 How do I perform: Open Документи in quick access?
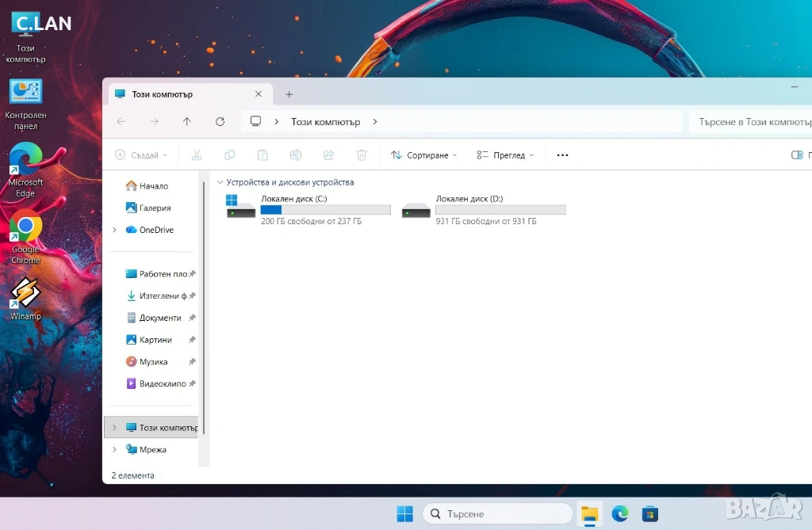(159, 318)
